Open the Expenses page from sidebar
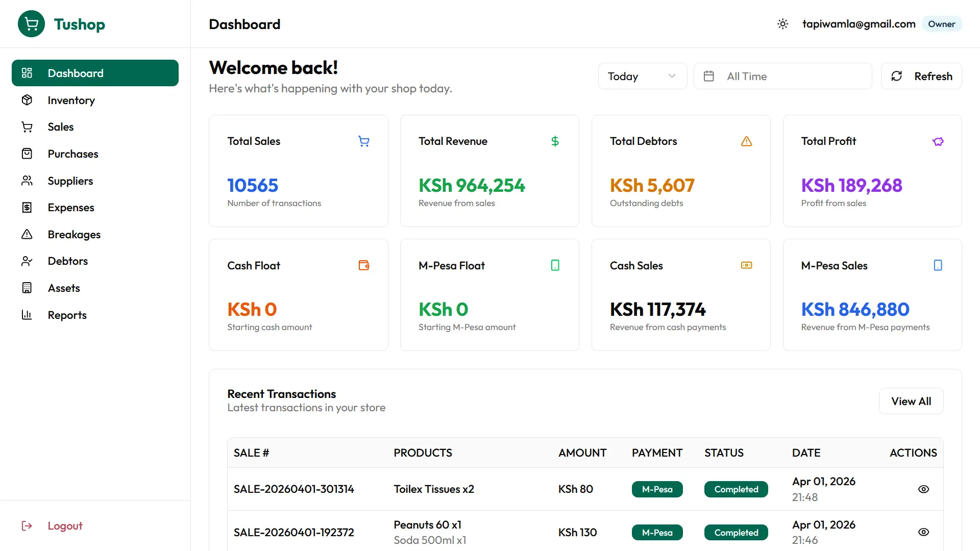Image resolution: width=980 pixels, height=551 pixels. (x=70, y=208)
